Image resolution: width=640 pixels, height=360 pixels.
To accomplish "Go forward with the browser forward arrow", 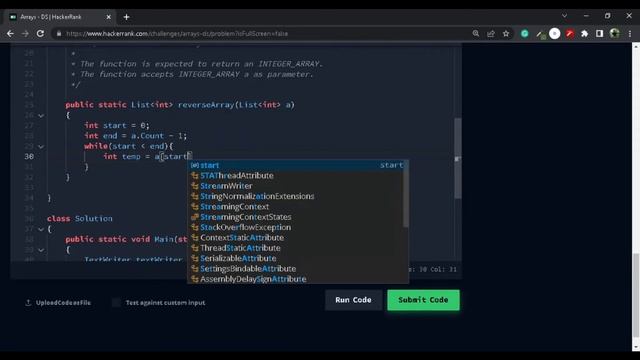I will (x=25, y=33).
